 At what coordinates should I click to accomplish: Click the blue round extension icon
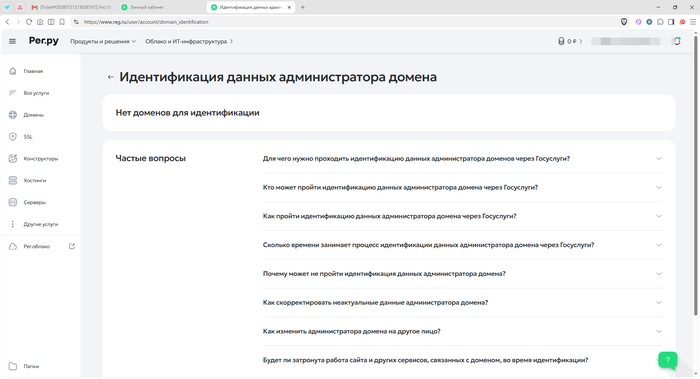click(649, 22)
